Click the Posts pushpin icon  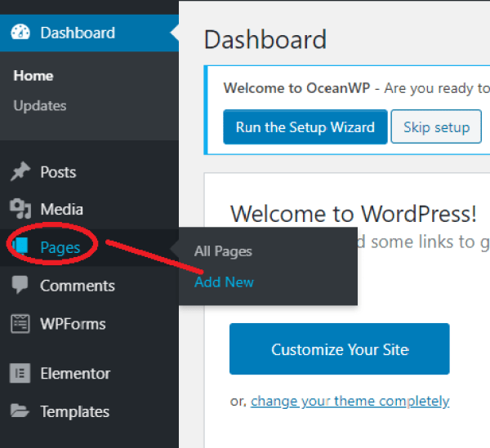pos(20,171)
